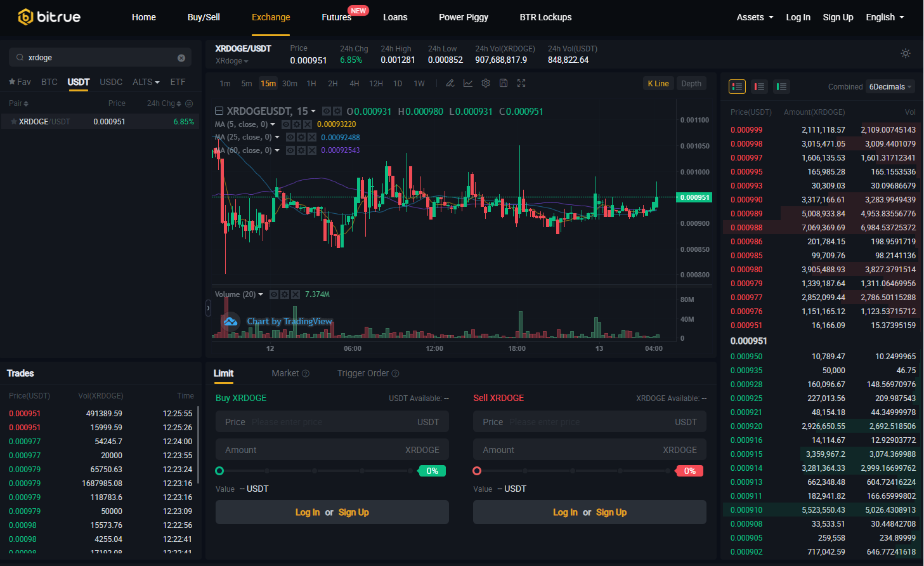Open Market order info icon
This screenshot has width=924, height=566.
306,374
